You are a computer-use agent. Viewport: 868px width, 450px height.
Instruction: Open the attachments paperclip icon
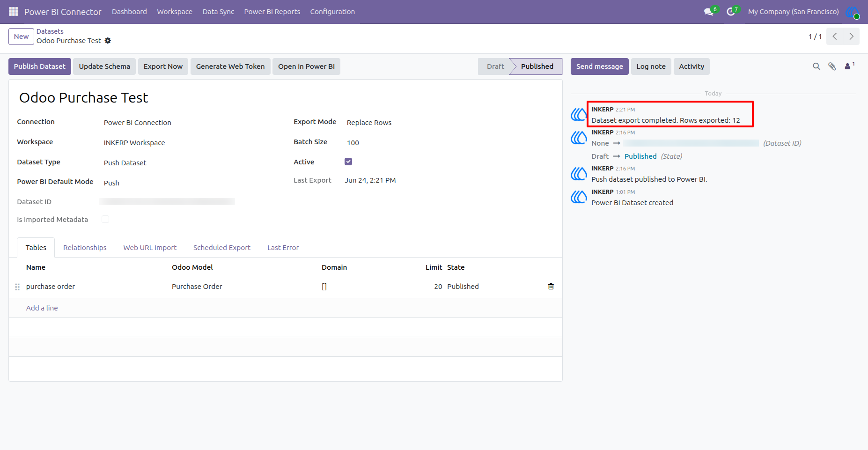[832, 66]
